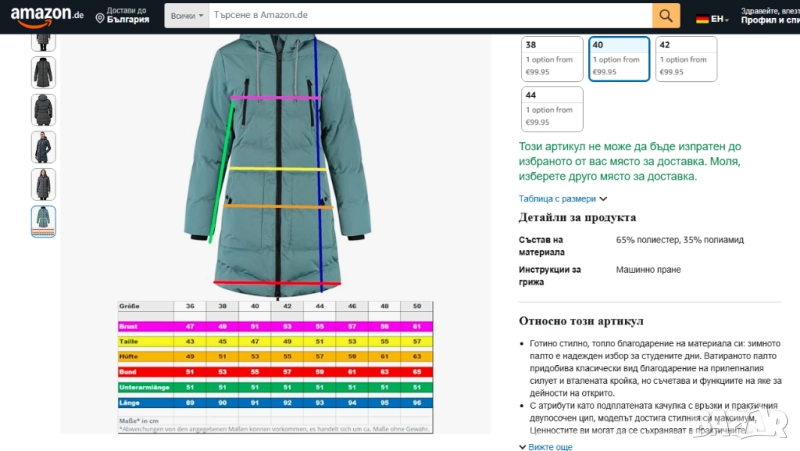Viewport: 800px width, 451px height.
Task: Choose size 38 option
Action: click(552, 58)
